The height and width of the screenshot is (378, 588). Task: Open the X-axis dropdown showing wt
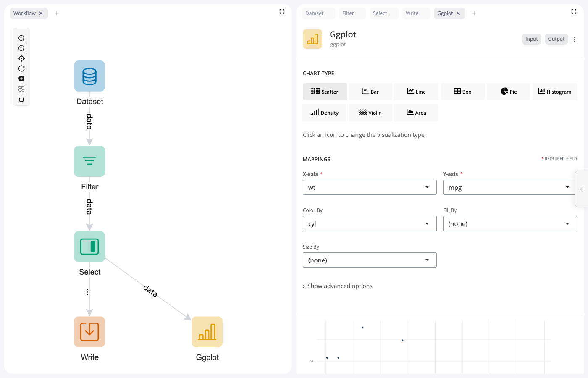coord(370,187)
